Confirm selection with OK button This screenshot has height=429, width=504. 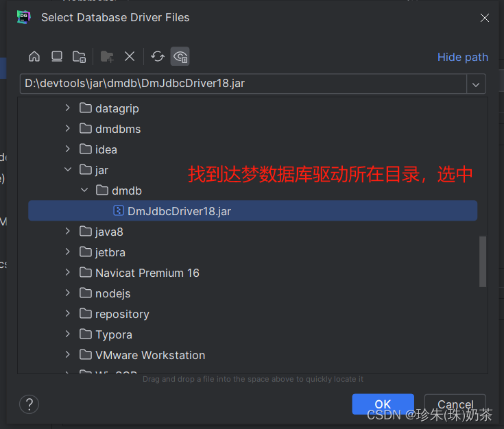(x=383, y=404)
